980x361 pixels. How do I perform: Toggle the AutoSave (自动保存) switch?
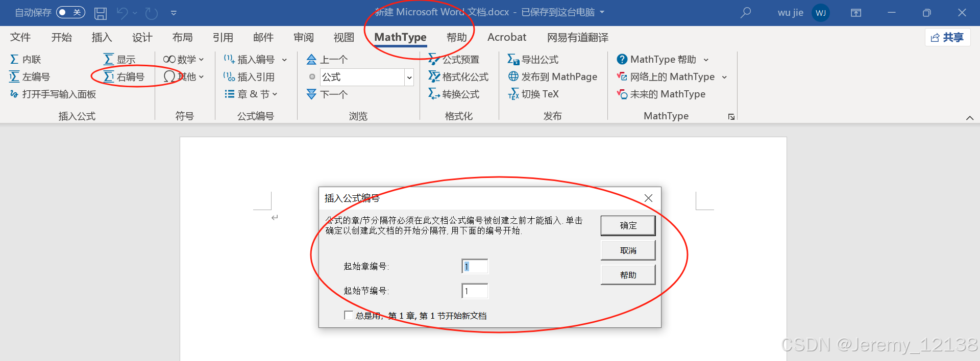tap(70, 12)
